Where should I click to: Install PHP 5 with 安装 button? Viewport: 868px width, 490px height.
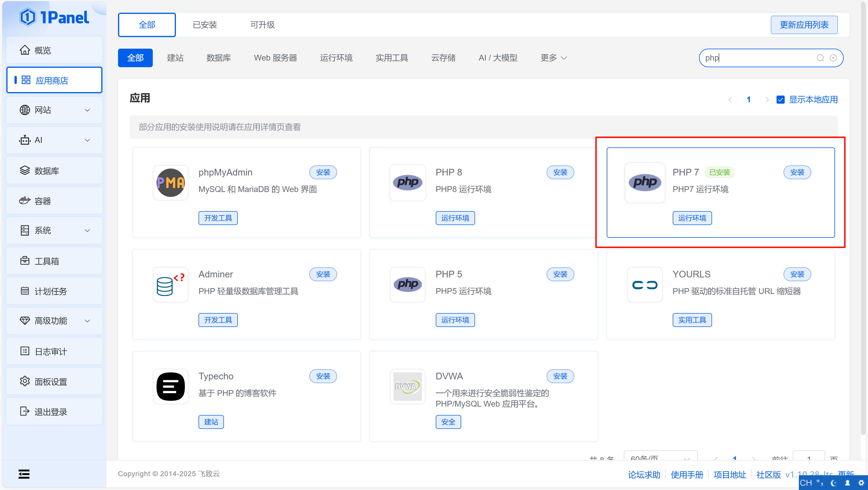point(560,274)
